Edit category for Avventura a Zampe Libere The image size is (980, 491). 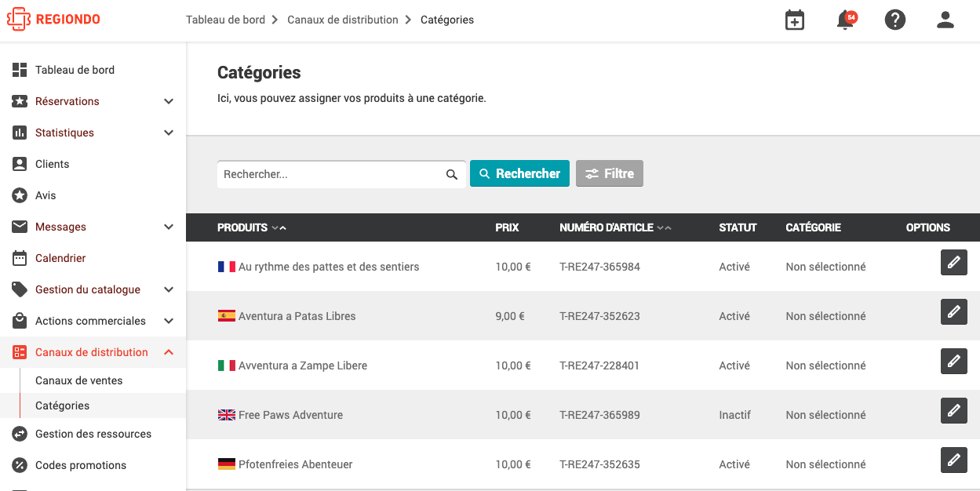point(954,362)
